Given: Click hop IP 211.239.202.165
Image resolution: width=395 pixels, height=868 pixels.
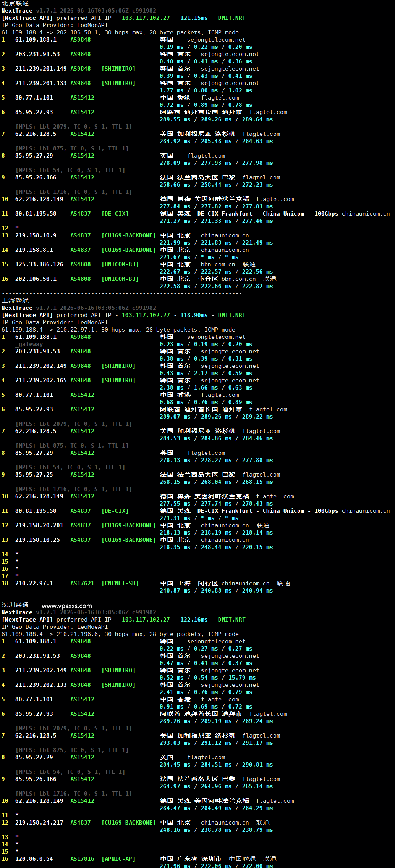Looking at the screenshot, I should 41,380.
